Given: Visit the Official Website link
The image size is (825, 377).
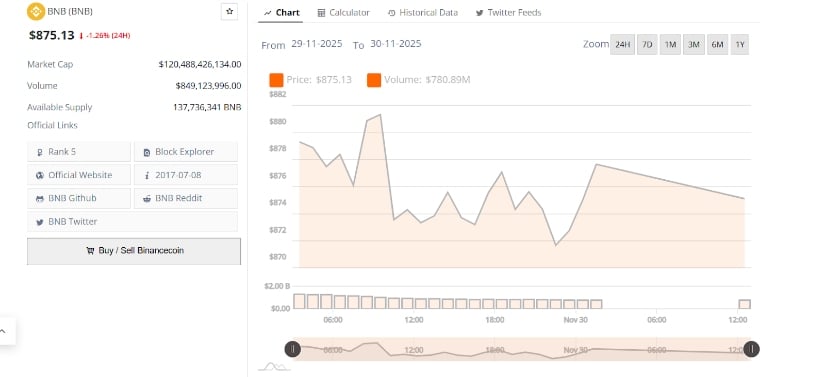Looking at the screenshot, I should [79, 175].
